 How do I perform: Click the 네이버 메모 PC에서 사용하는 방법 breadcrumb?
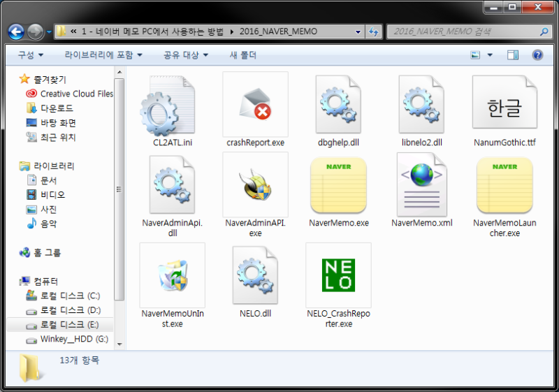(152, 31)
